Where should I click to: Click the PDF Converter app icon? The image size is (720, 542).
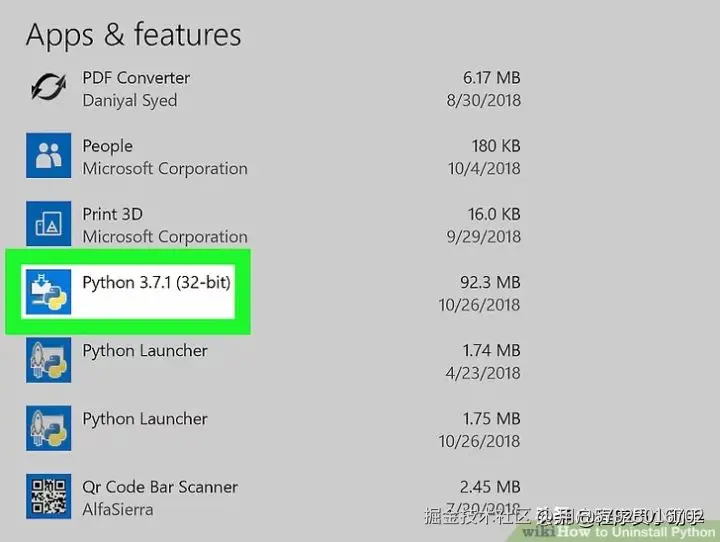point(48,88)
